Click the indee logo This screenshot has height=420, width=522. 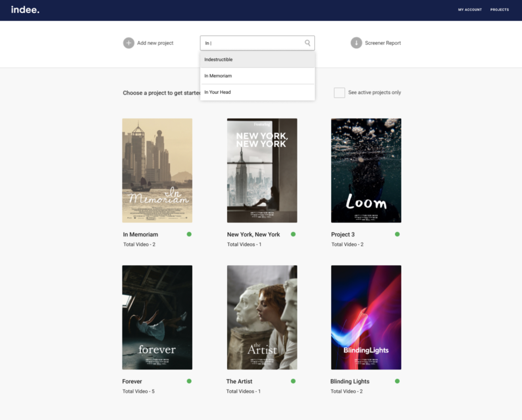pyautogui.click(x=25, y=10)
